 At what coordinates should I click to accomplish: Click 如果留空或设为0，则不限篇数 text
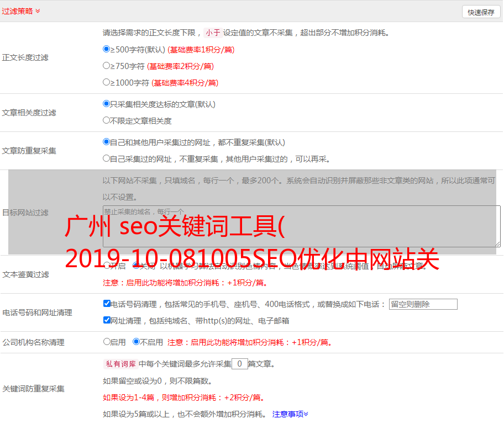[158, 381]
